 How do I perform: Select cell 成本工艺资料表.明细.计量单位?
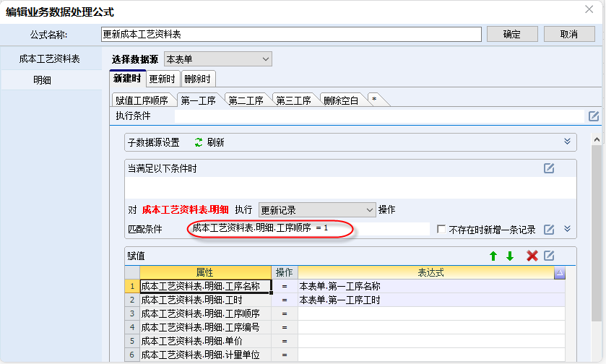point(206,355)
